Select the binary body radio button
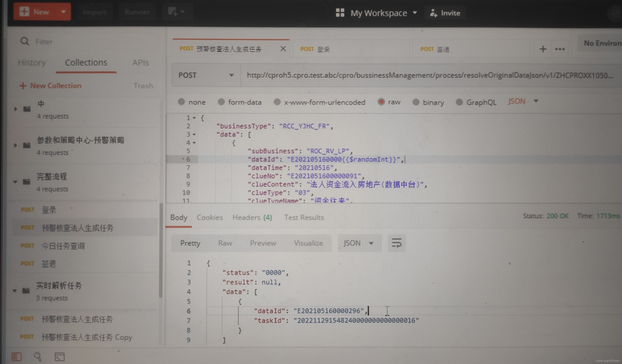This screenshot has height=364, width=622. pyautogui.click(x=416, y=102)
